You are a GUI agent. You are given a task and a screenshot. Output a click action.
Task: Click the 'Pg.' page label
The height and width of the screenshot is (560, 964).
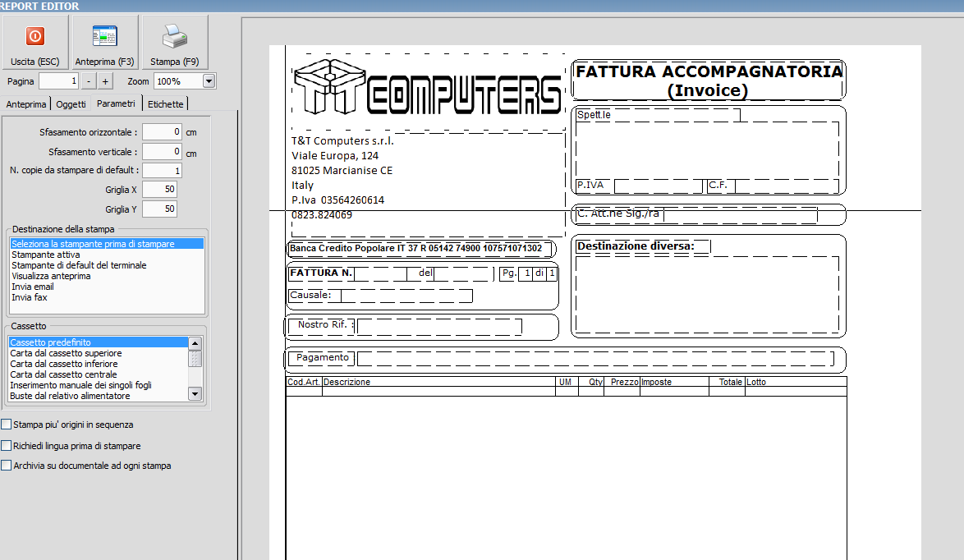(509, 273)
